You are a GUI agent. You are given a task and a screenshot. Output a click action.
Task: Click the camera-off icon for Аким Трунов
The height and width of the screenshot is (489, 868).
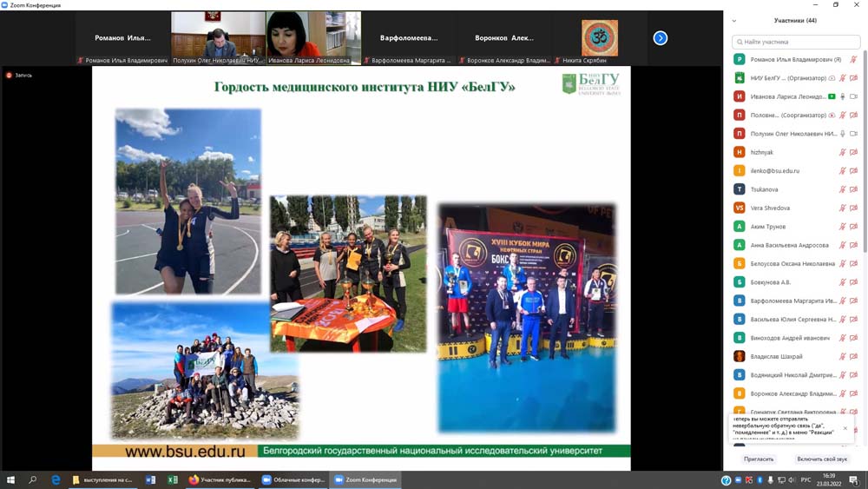tap(853, 227)
